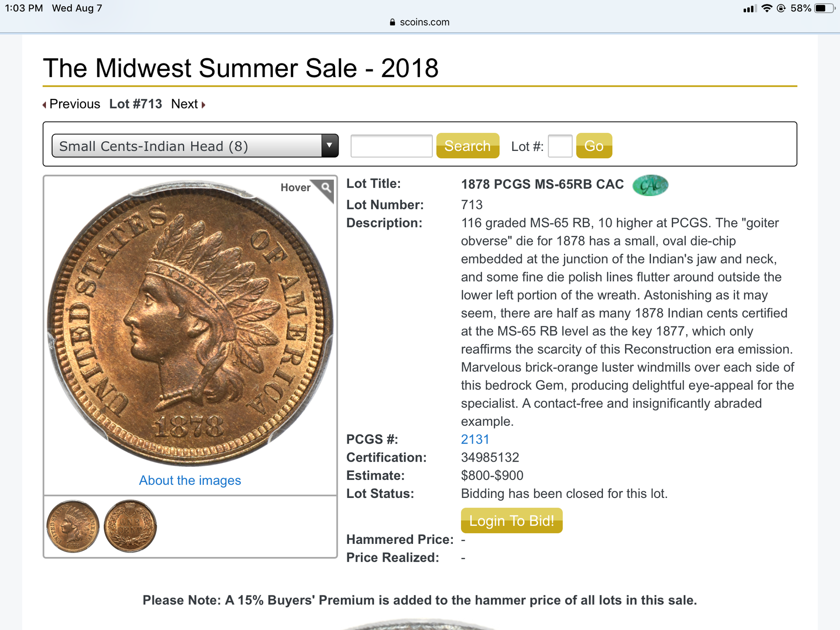This screenshot has height=630, width=840.
Task: Click the magnifier zoom icon on coin image
Action: pos(325,188)
